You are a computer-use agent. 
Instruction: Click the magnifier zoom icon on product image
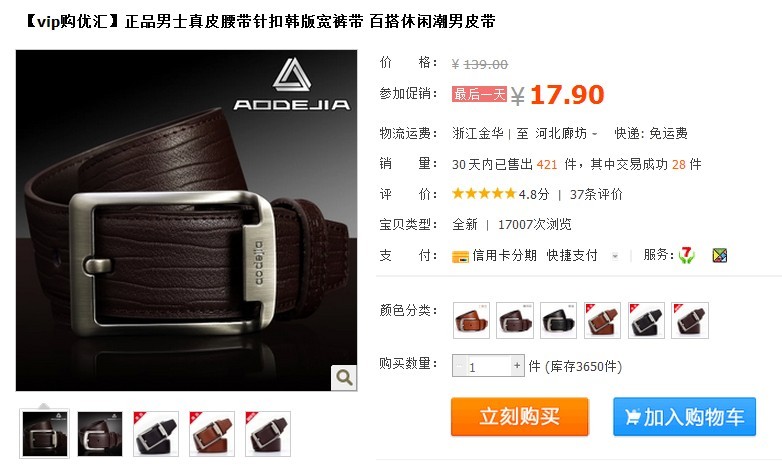(x=344, y=378)
